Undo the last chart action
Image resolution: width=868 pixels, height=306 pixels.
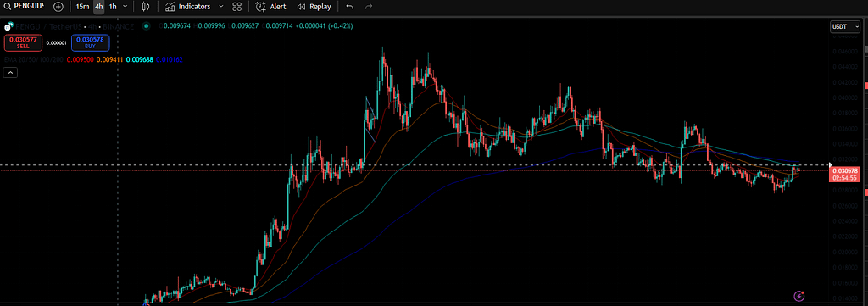coord(349,7)
